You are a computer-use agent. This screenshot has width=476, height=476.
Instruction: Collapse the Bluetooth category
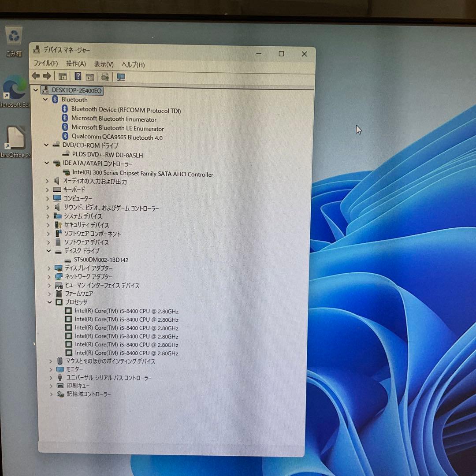point(45,100)
